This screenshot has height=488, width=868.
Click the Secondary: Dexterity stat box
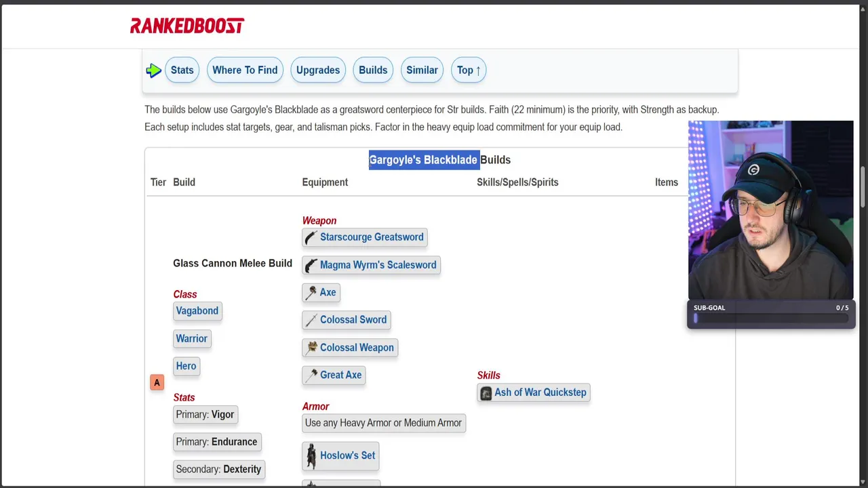click(x=218, y=470)
